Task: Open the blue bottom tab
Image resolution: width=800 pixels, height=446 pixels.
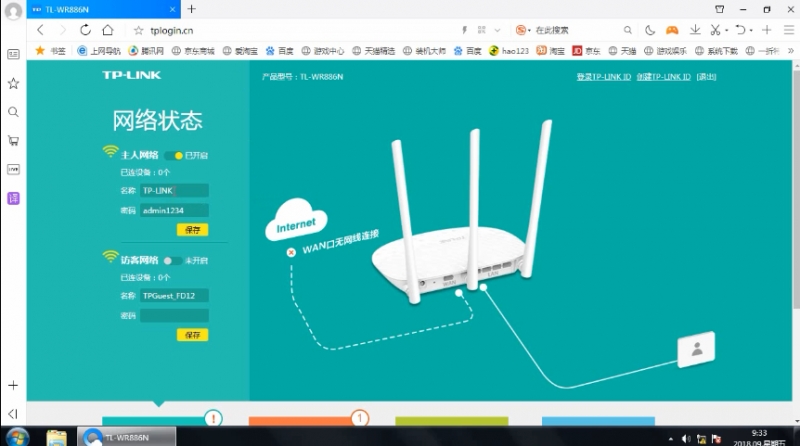Action: pyautogui.click(x=598, y=421)
